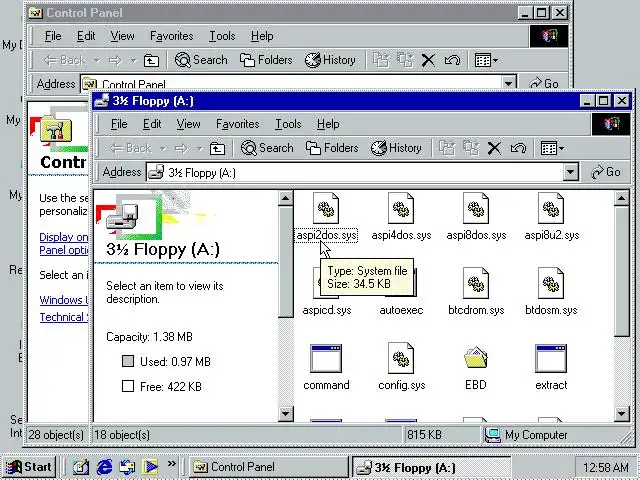Open Favorites menu in Control Panel window
This screenshot has width=640, height=480.
click(x=171, y=36)
